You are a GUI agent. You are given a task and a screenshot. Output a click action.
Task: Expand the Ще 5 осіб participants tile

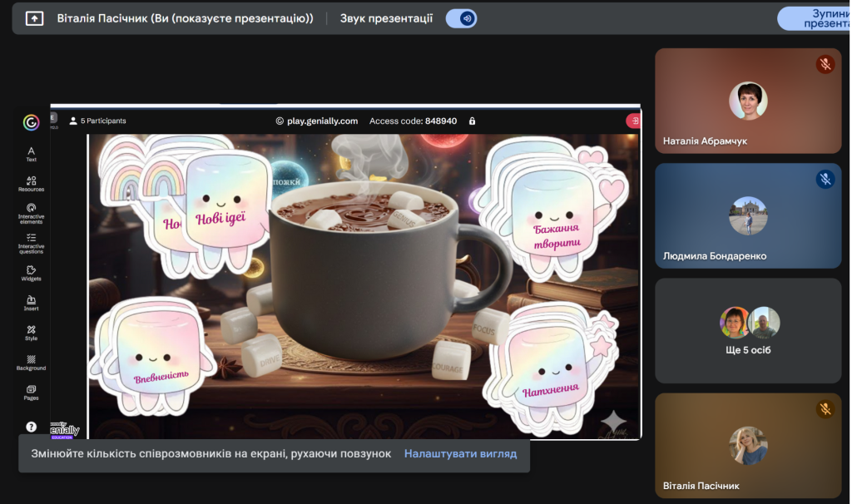pyautogui.click(x=748, y=330)
